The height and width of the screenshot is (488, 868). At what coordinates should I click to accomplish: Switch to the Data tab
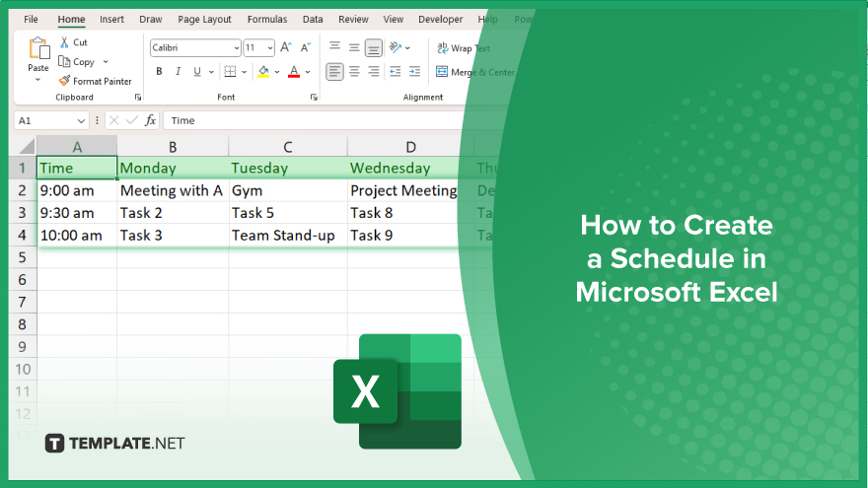pos(313,20)
